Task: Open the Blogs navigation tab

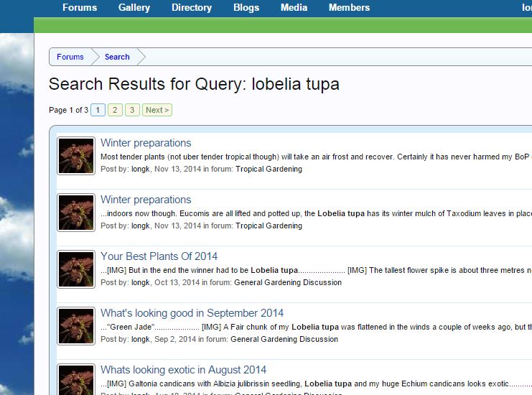Action: [x=246, y=8]
